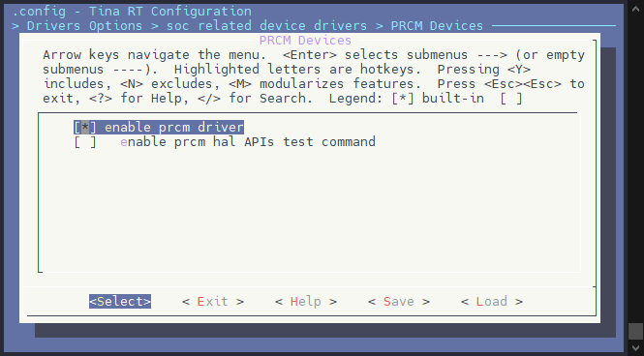644x356 pixels.
Task: Click 'soc related device drivers' breadcrumb
Action: click(x=266, y=26)
